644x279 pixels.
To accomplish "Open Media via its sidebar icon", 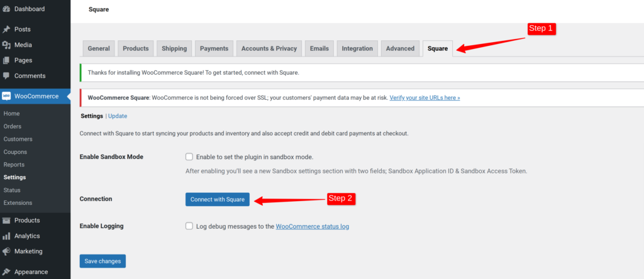I will click(6, 45).
